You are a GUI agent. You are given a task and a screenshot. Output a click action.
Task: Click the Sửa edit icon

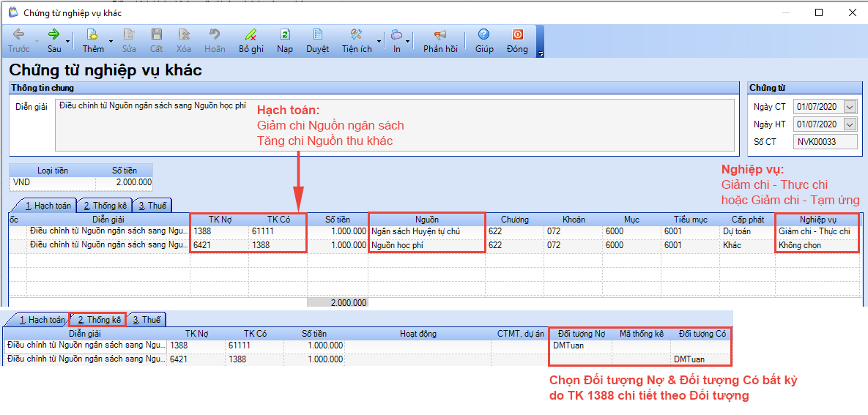coord(129,41)
